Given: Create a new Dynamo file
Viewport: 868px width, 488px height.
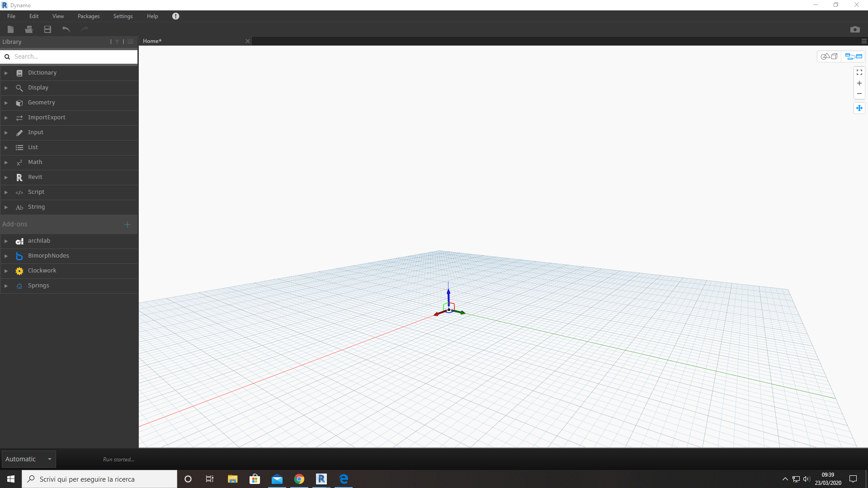Looking at the screenshot, I should click(x=11, y=29).
